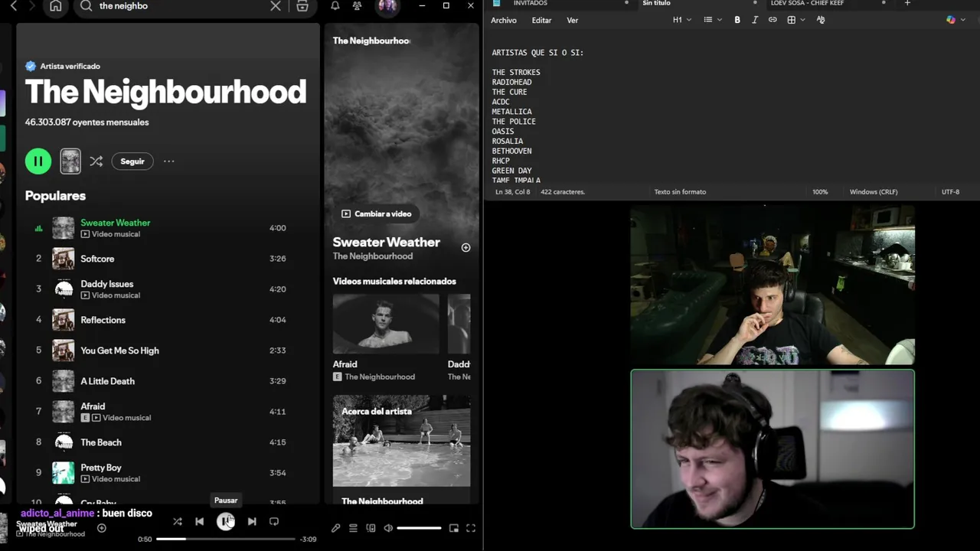Open the Copilot dropdown in Notepad

pyautogui.click(x=955, y=20)
